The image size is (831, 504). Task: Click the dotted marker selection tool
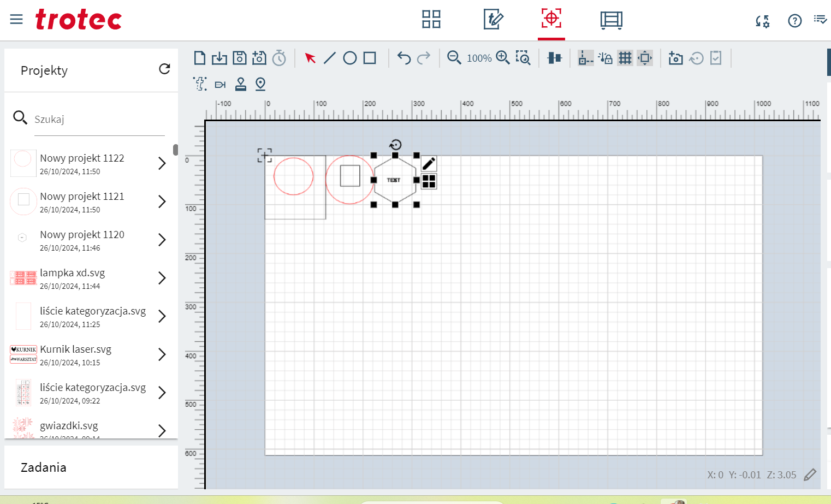[200, 84]
